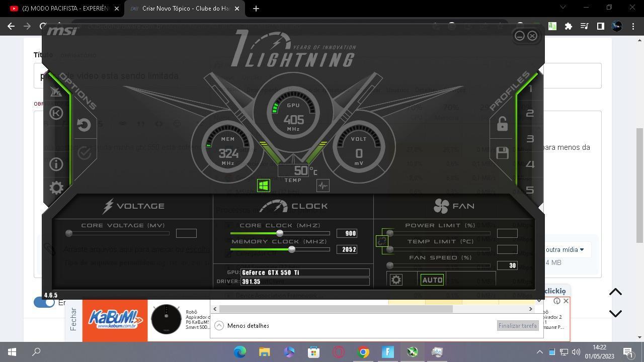The height and width of the screenshot is (362, 644).
Task: Toggle Chrome side panel icon
Action: coord(600,26)
